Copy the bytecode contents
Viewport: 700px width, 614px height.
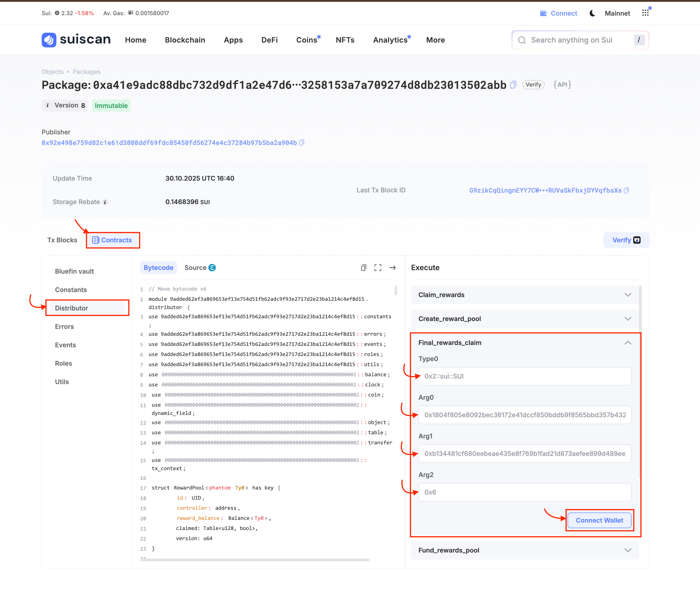pos(363,268)
